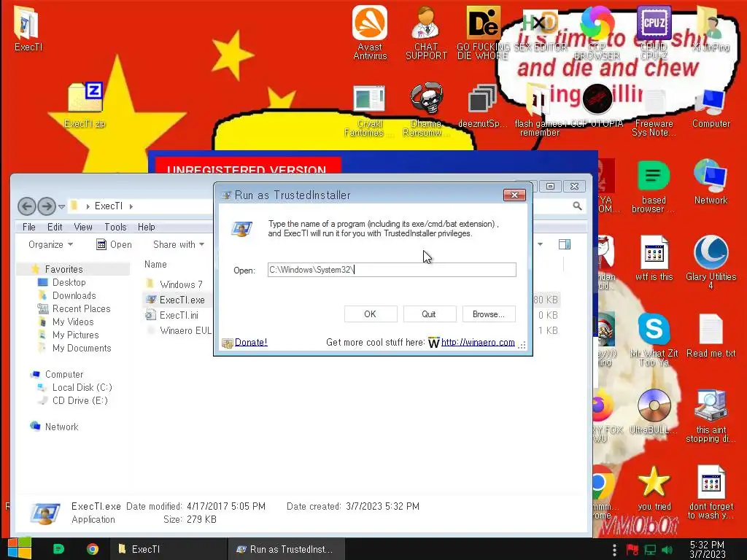Open the Skype-style Mr What Zit icon
Screen dimensions: 747x560
(x=654, y=339)
